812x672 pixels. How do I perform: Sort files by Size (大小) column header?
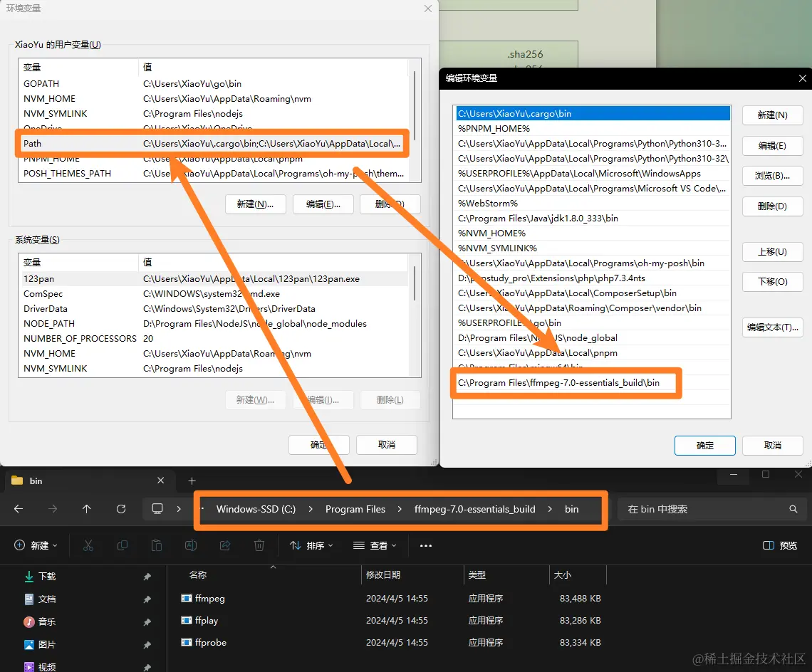click(x=563, y=574)
